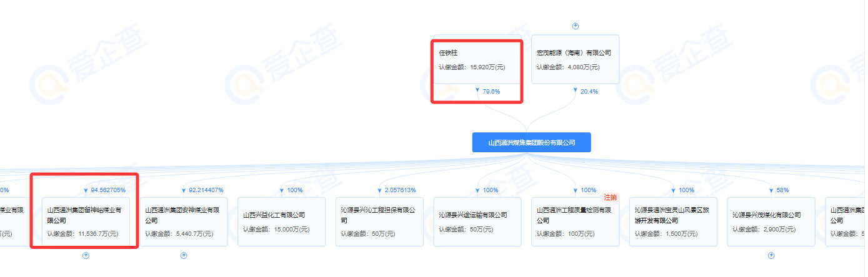Expand subsidiaries under 山西通洲集团安神煤业有限公司
The image size is (868, 277).
pyautogui.click(x=184, y=255)
